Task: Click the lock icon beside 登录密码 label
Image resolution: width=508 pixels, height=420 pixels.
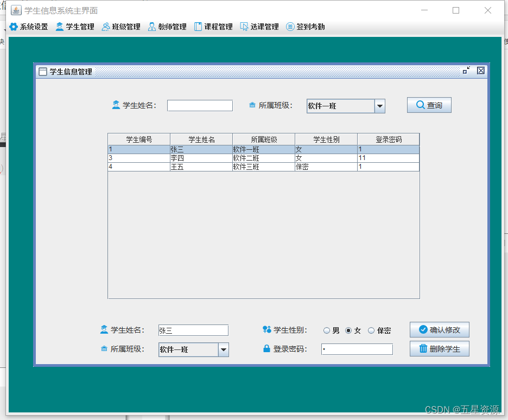Action: [266, 348]
